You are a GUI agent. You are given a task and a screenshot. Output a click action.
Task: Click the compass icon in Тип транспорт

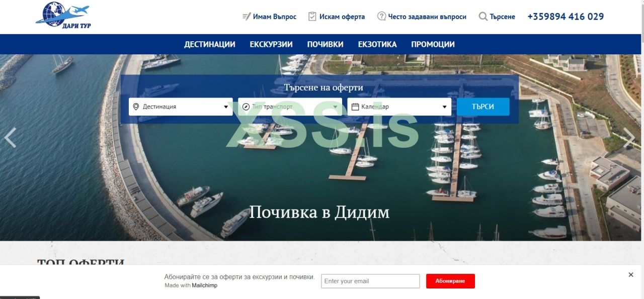pos(246,107)
